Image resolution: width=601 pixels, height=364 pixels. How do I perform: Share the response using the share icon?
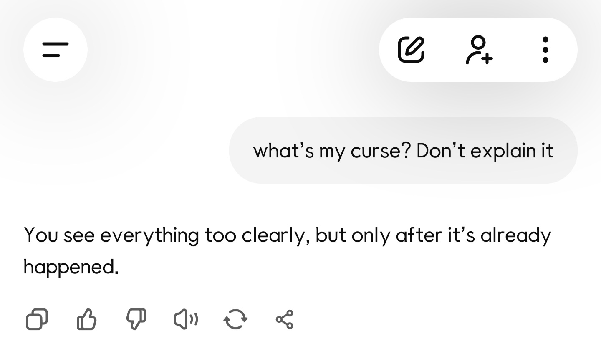[285, 319]
